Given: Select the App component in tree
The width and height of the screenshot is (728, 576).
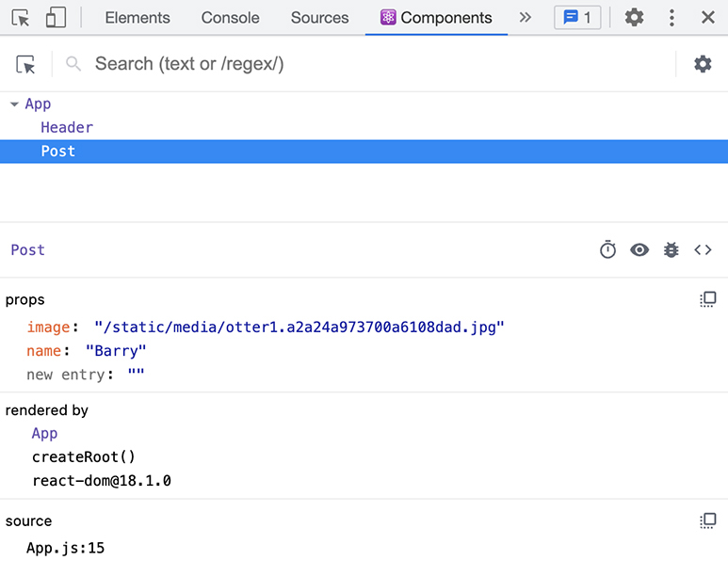Looking at the screenshot, I should pyautogui.click(x=38, y=104).
